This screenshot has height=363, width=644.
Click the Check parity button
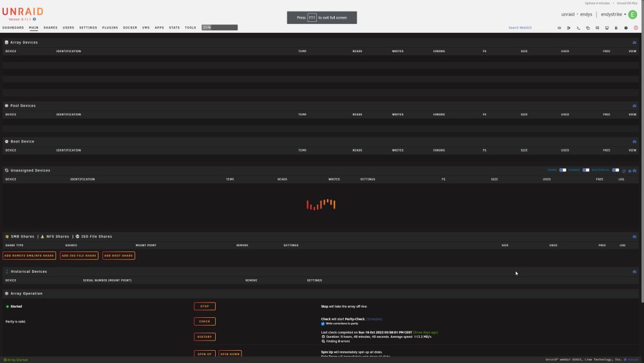click(205, 322)
